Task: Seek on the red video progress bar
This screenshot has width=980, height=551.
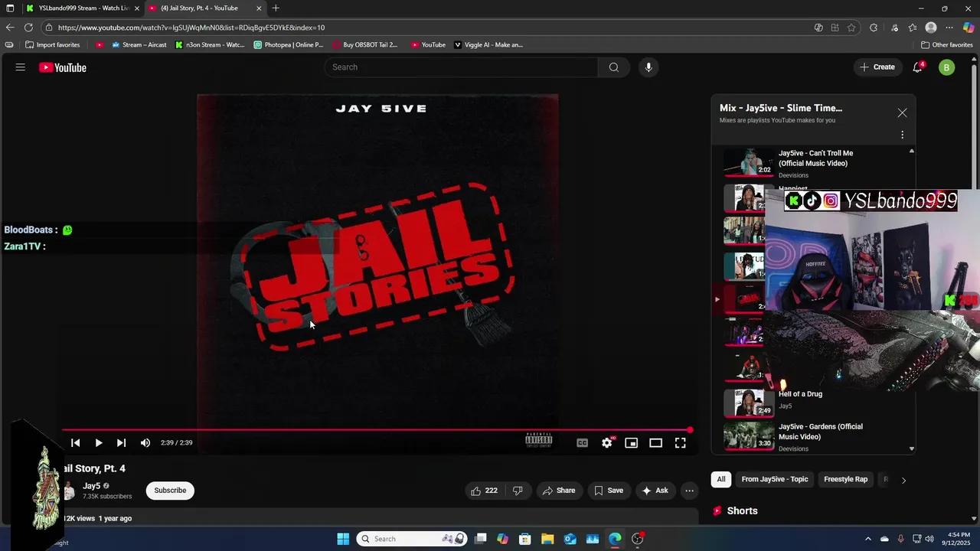Action: tap(376, 430)
